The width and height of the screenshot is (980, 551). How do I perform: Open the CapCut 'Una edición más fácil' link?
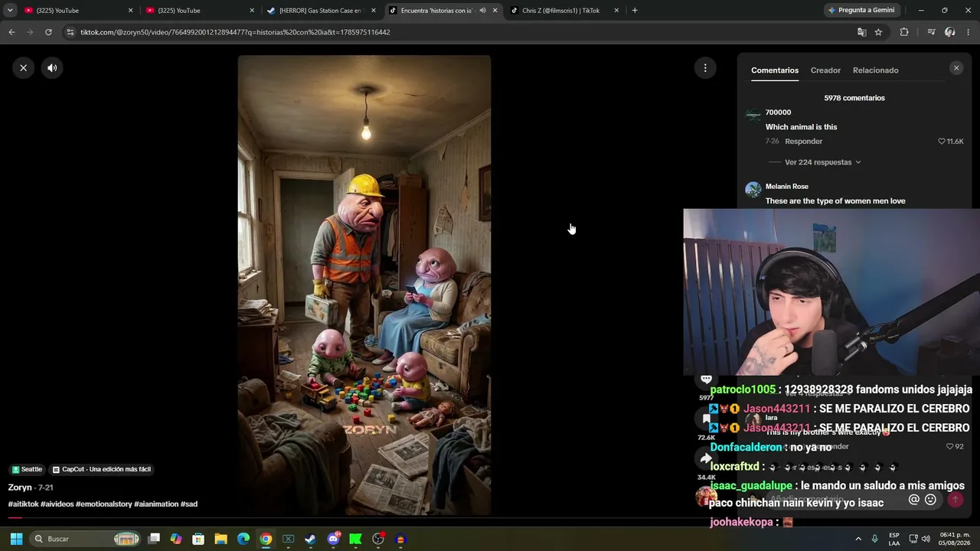[101, 469]
